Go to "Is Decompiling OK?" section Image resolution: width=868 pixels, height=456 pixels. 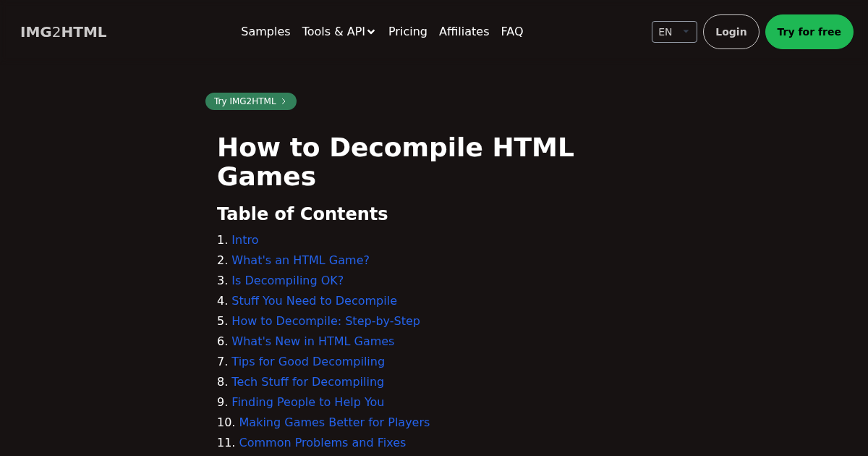point(287,281)
